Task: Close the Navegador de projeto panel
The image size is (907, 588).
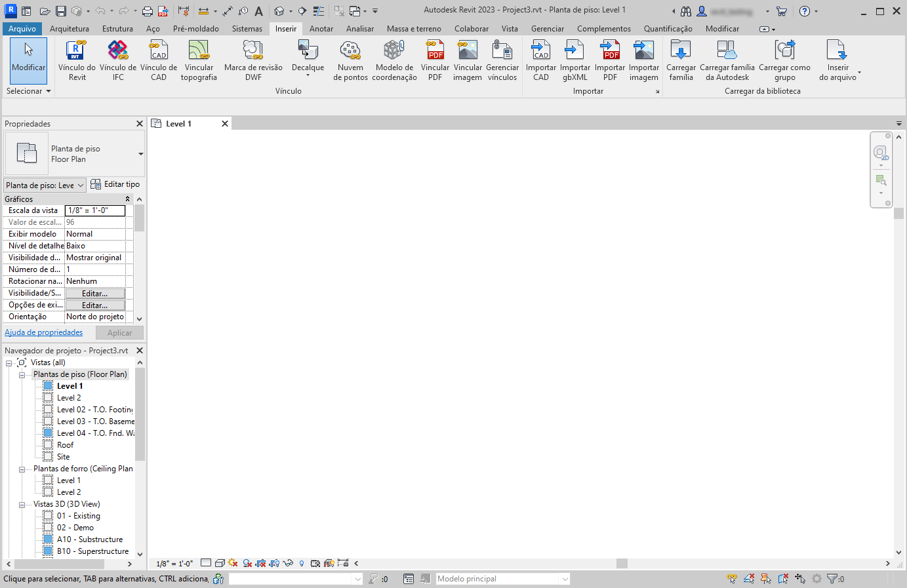Action: click(140, 351)
